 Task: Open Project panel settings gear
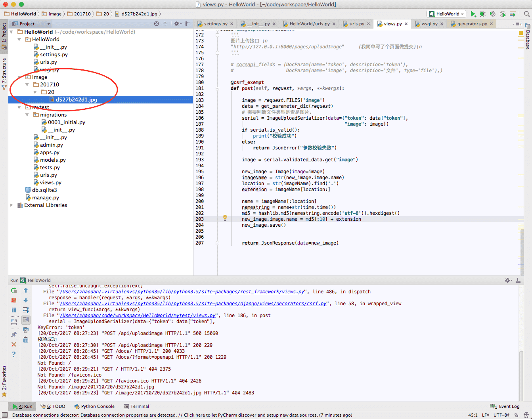pos(177,24)
